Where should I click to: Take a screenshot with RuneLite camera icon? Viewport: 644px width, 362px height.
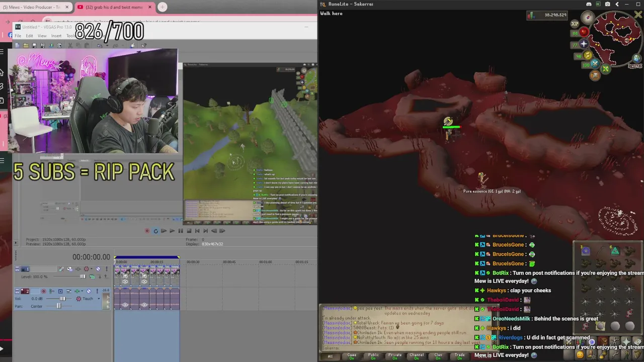pyautogui.click(x=608, y=4)
